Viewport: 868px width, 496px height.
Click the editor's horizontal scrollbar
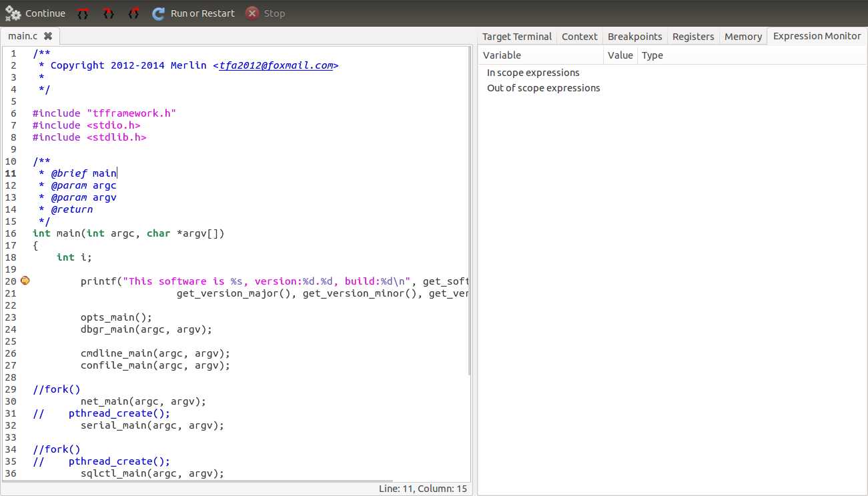point(197,480)
